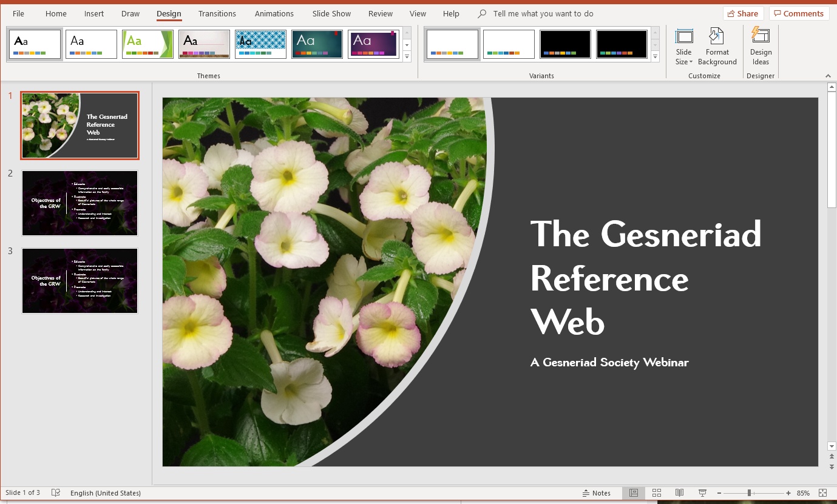This screenshot has height=504, width=837.
Task: Select the Design tab
Action: click(169, 13)
